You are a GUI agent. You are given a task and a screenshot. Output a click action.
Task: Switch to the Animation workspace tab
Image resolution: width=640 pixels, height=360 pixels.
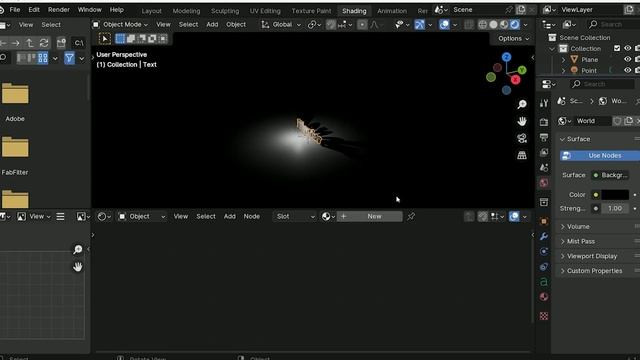(392, 11)
